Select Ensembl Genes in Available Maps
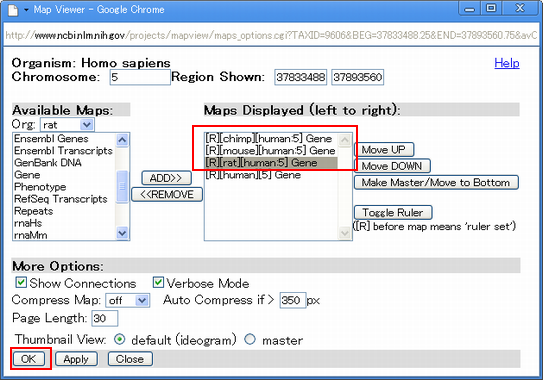Screen dimensions: 543x380 (x=51, y=139)
